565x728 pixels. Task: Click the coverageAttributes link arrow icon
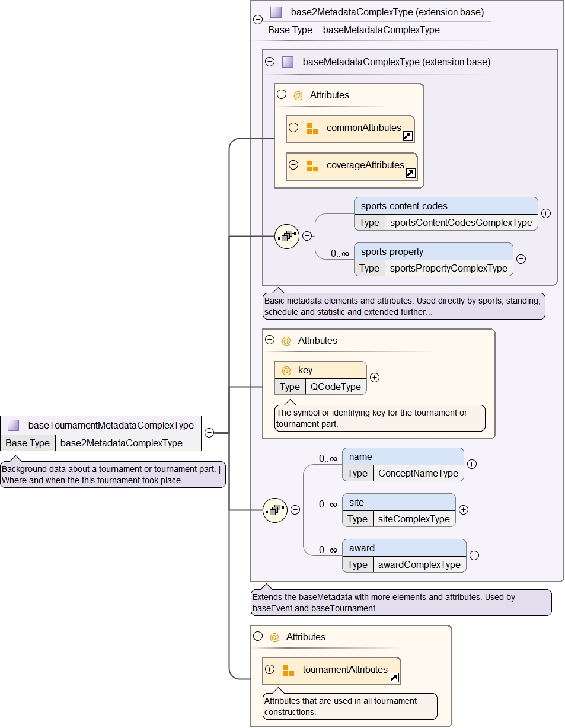pyautogui.click(x=410, y=174)
